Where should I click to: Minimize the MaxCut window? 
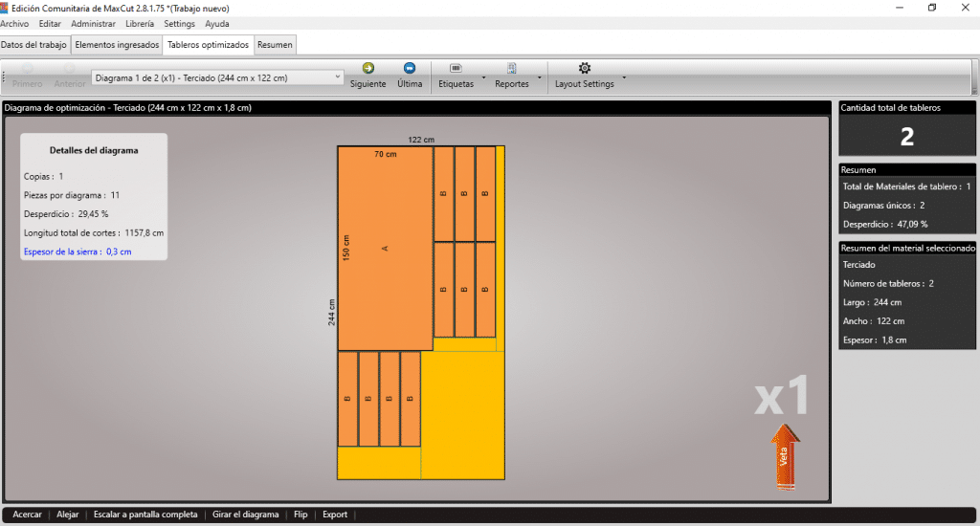900,8
